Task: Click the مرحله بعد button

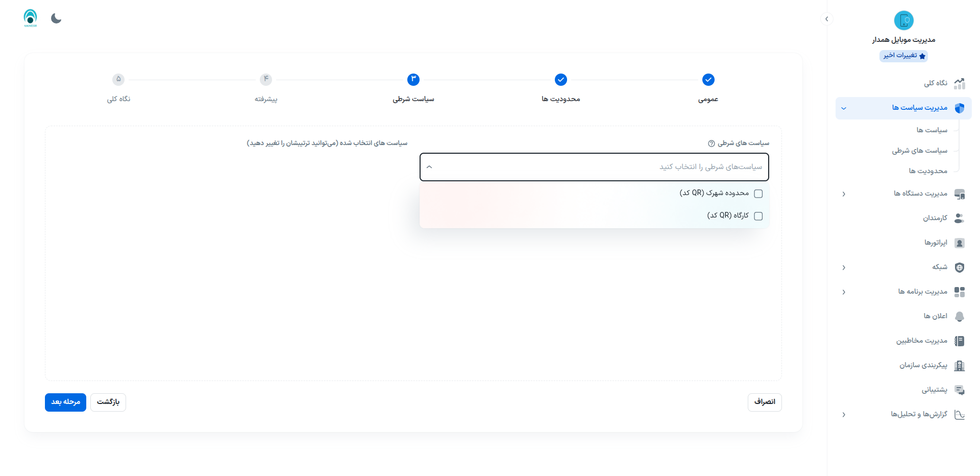Action: [65, 402]
